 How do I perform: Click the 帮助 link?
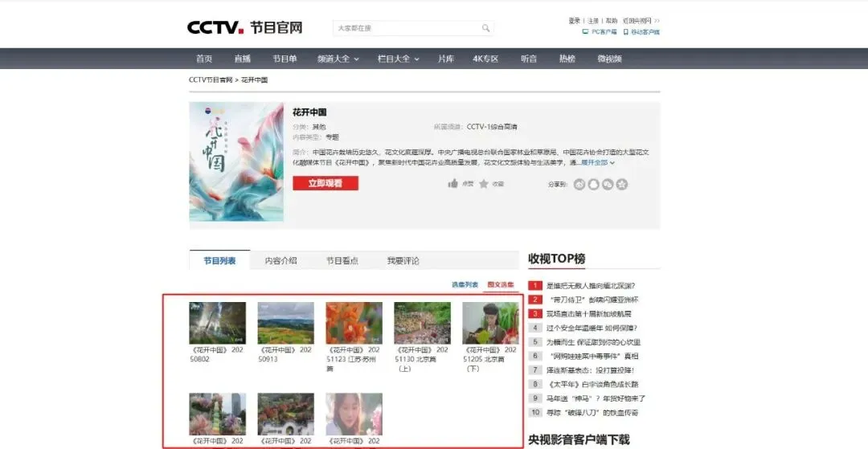tap(611, 21)
